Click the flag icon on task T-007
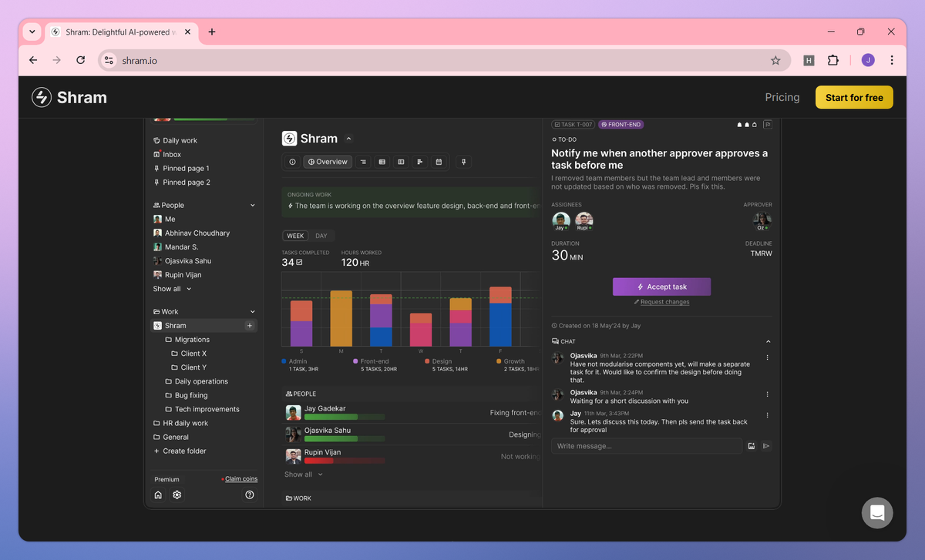Screen dimensions: 925x560 coord(768,124)
